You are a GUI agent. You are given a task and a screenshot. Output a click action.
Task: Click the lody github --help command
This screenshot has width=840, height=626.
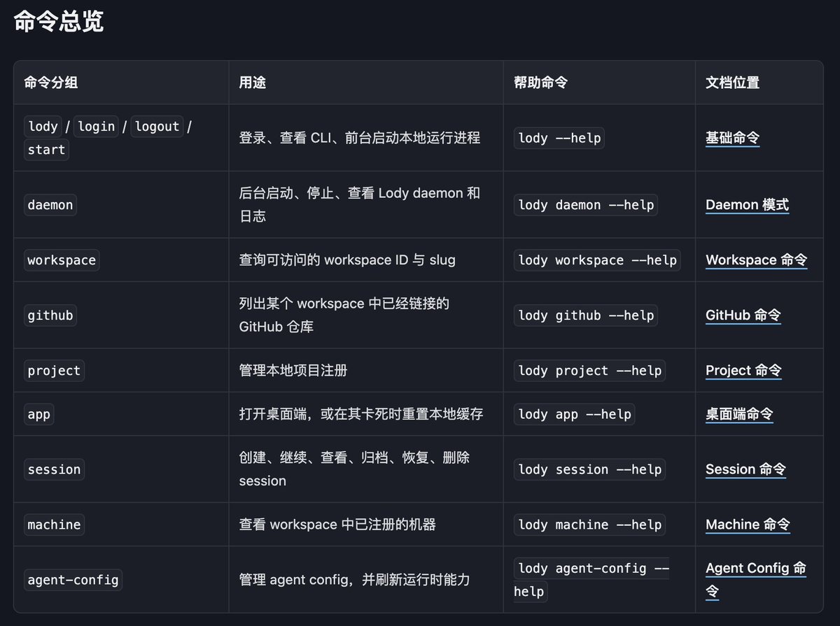(586, 315)
